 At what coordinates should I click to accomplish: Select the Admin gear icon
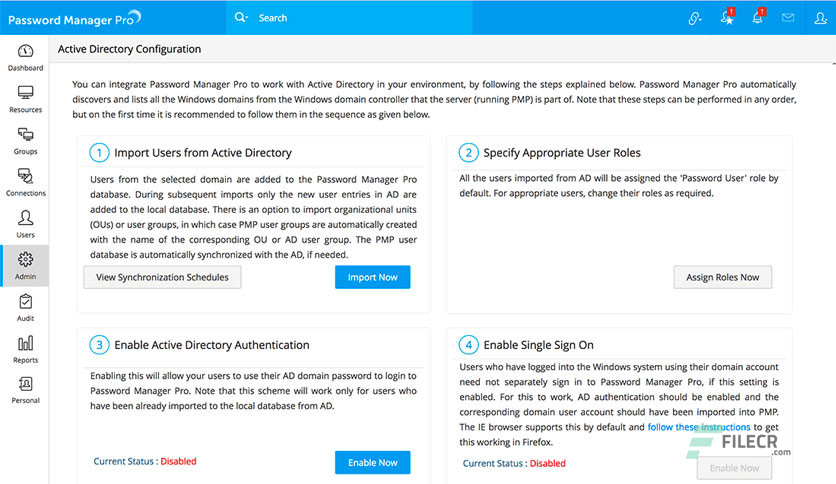point(25,260)
